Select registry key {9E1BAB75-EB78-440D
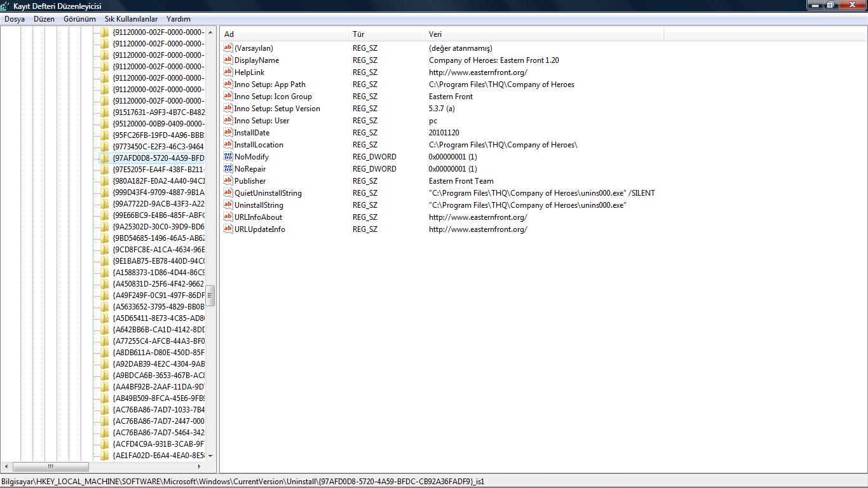Screen dimensions: 868x488 158,261
